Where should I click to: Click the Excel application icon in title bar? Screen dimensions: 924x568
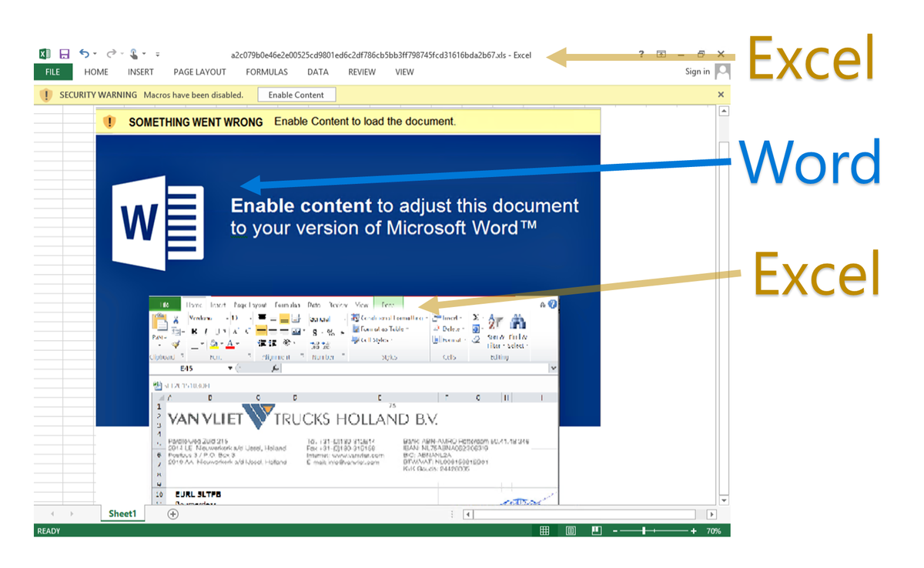[45, 54]
